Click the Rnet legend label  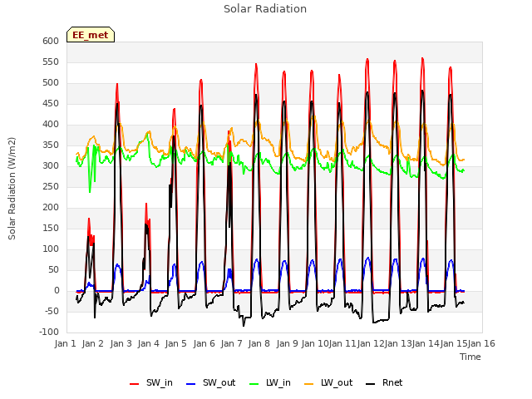(x=392, y=382)
